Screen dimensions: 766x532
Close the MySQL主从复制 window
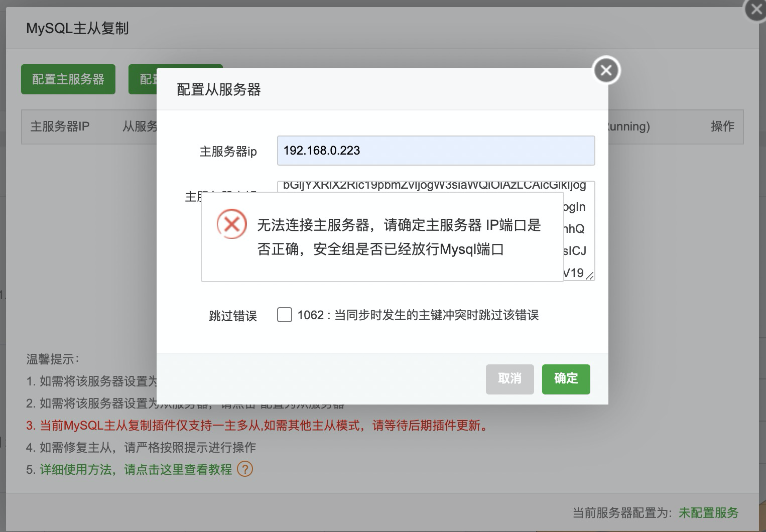pos(756,10)
